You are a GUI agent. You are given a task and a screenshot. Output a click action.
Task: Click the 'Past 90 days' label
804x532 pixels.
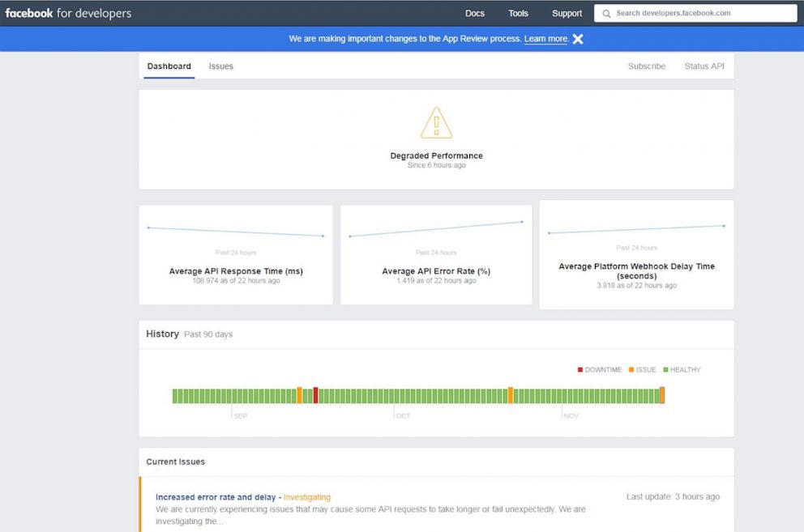point(208,334)
